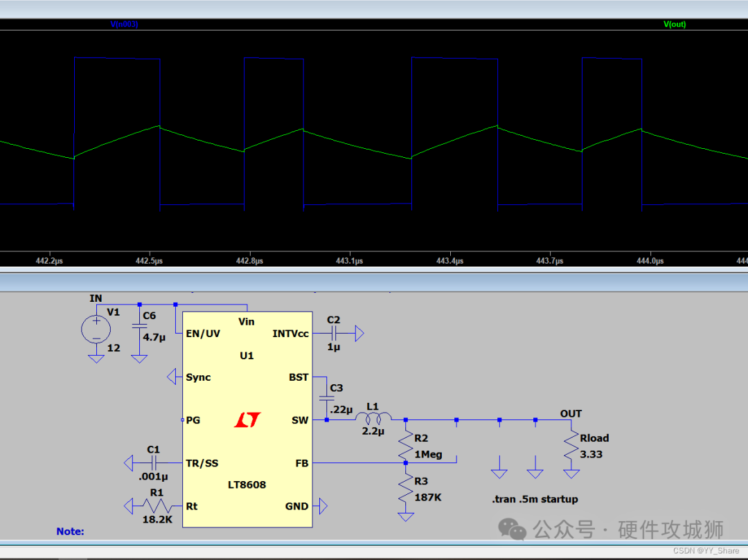This screenshot has height=560, width=748.
Task: Click the PG pin label
Action: 193,420
